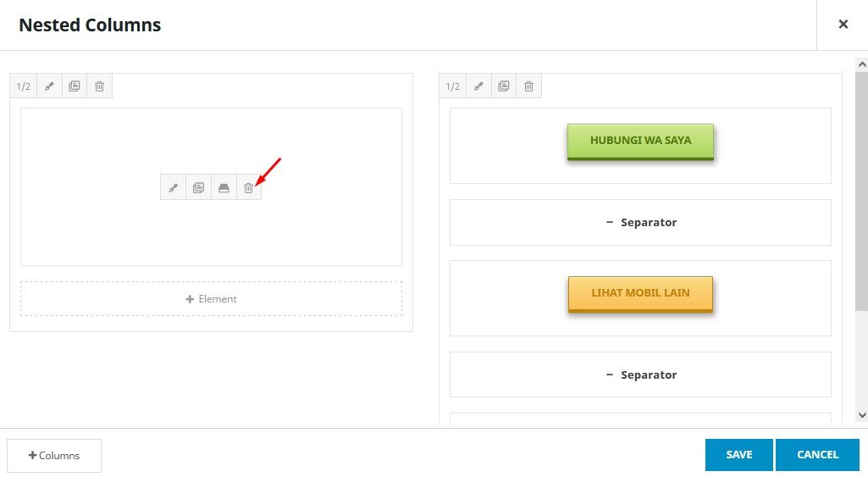Change left column 1/2 size

(24, 86)
